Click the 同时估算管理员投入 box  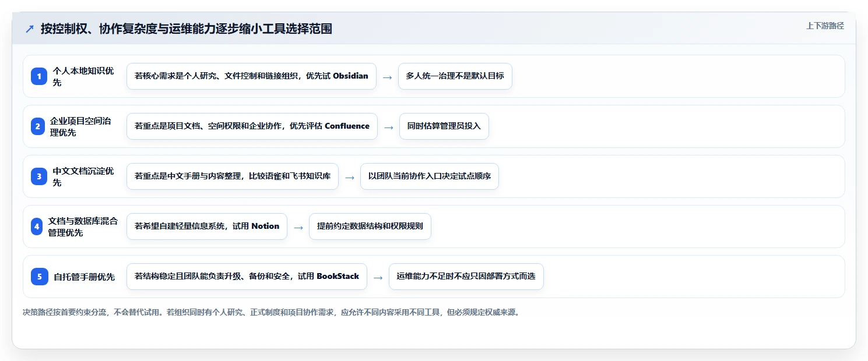[x=444, y=126]
